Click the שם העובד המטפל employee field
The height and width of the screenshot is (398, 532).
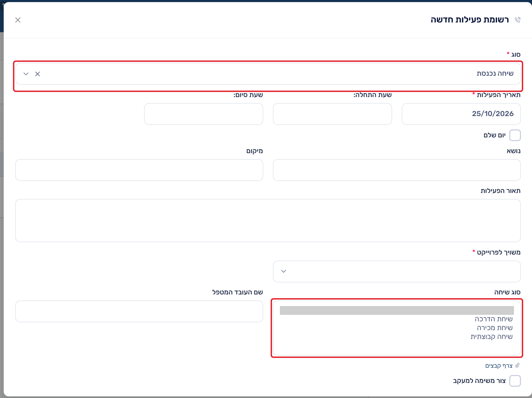pos(139,311)
